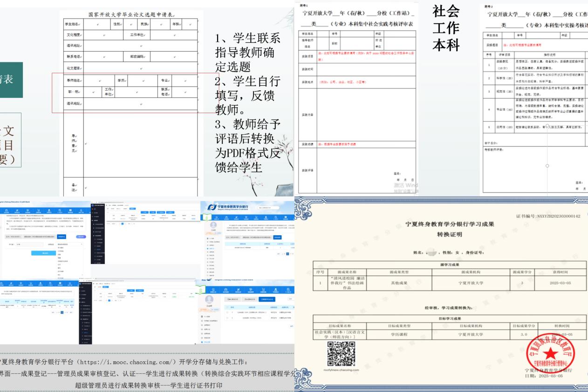Image resolution: width=588 pixels, height=392 pixels.
Task: Click the credit input field in the top-left platform screenshot
Action: [x=29, y=244]
